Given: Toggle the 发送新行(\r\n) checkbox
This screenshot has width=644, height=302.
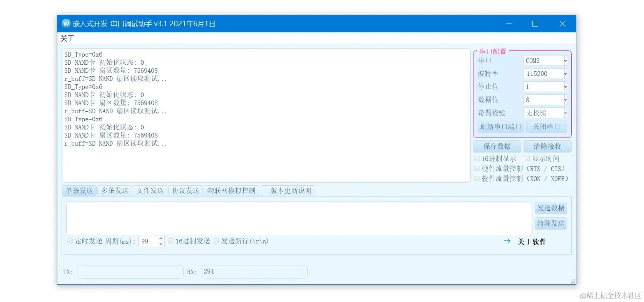Looking at the screenshot, I should pyautogui.click(x=216, y=241).
